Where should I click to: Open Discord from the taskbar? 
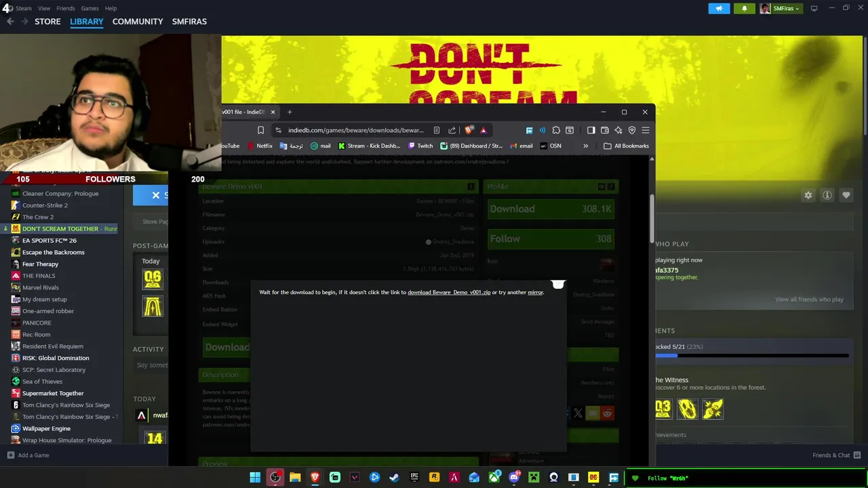514,477
